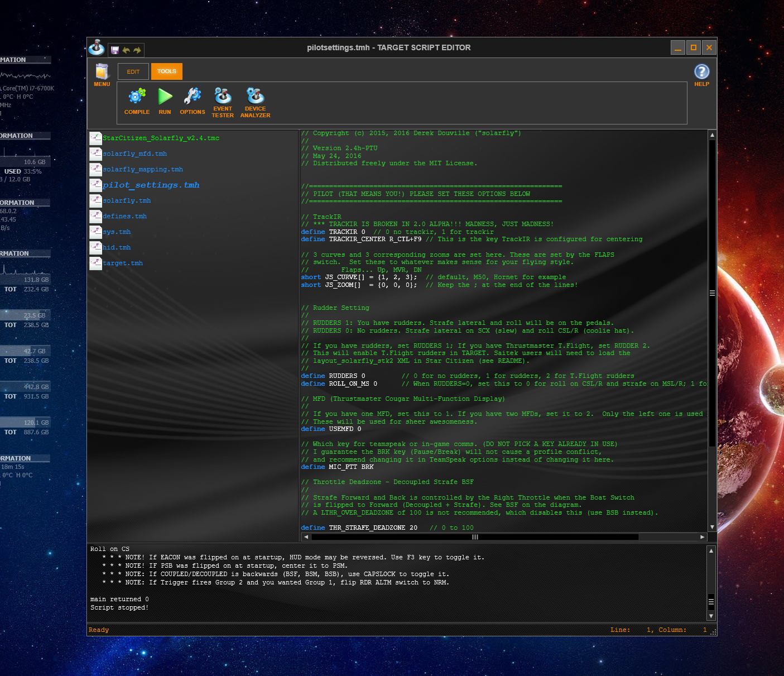The image size is (784, 676).
Task: Click 'main returned 0' in output panel
Action: pos(119,599)
